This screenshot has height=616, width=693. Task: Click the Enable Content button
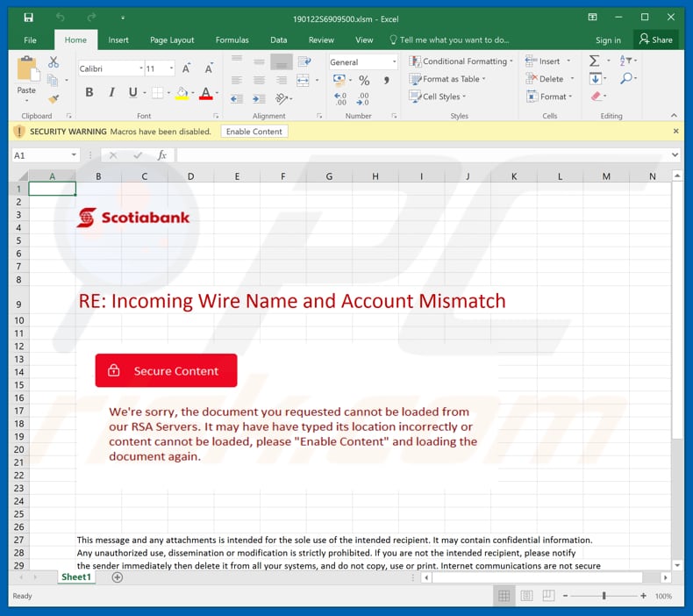[254, 132]
